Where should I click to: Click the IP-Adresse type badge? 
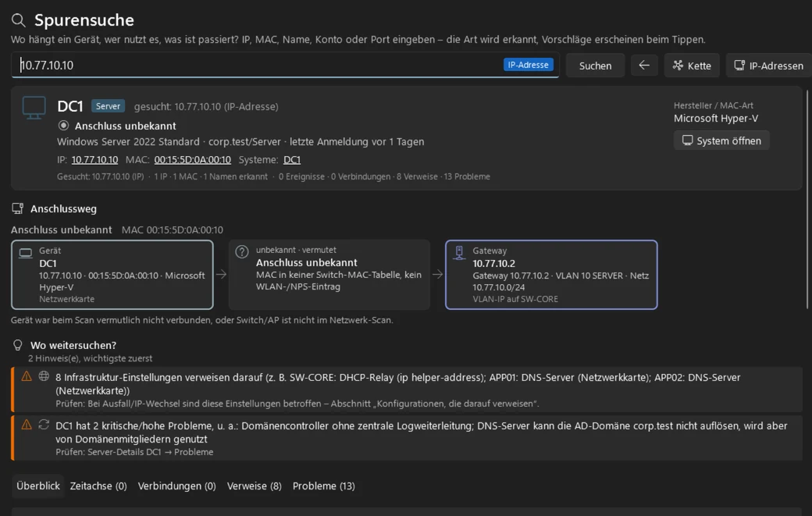528,65
